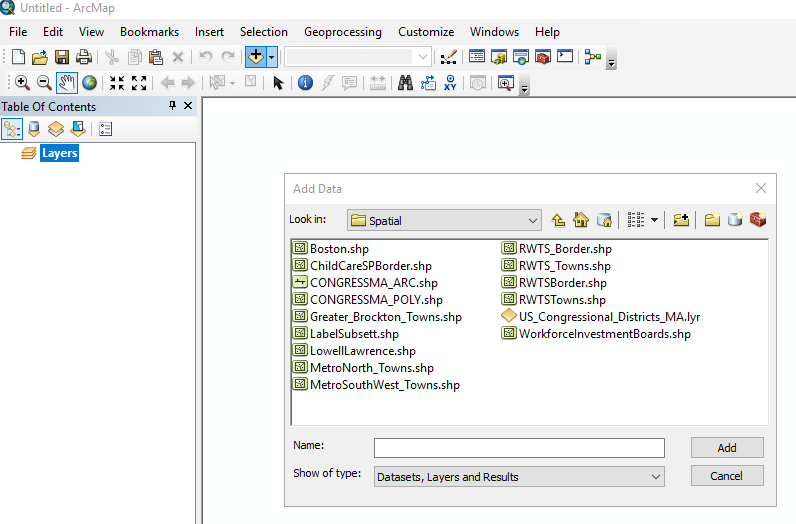This screenshot has height=524, width=796.
Task: Open the Catalog window icon
Action: coord(499,57)
